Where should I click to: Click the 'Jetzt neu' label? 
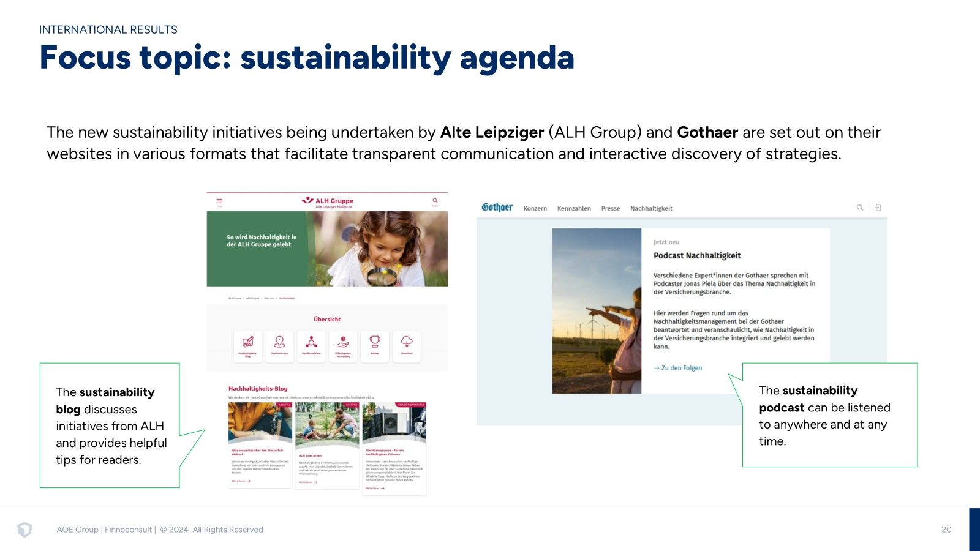click(666, 242)
